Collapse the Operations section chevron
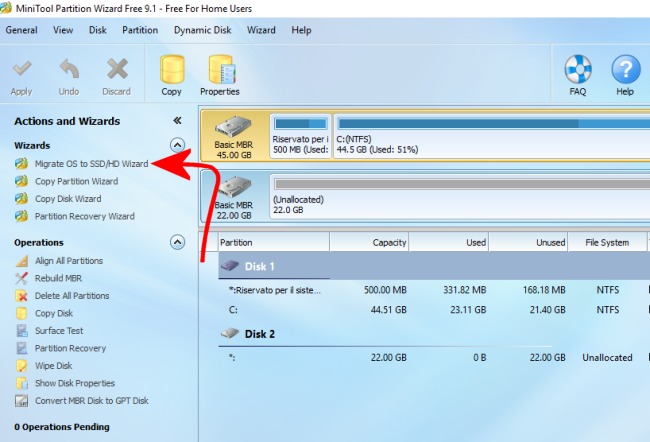The height and width of the screenshot is (442, 650). 177,242
